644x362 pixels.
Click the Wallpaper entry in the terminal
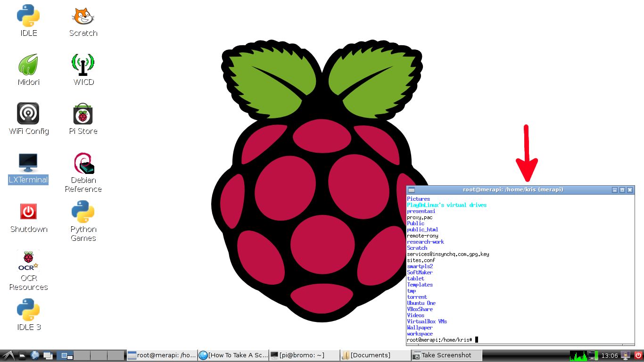point(420,328)
